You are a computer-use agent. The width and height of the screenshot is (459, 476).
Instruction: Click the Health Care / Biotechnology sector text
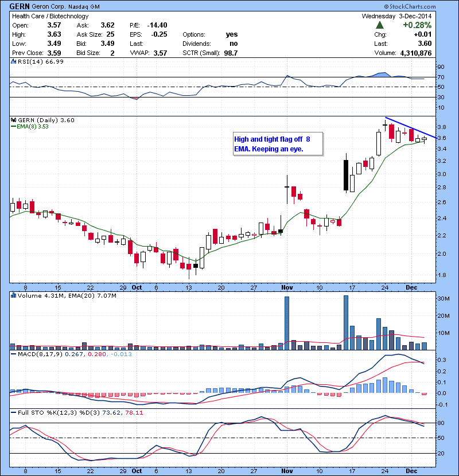[50, 16]
